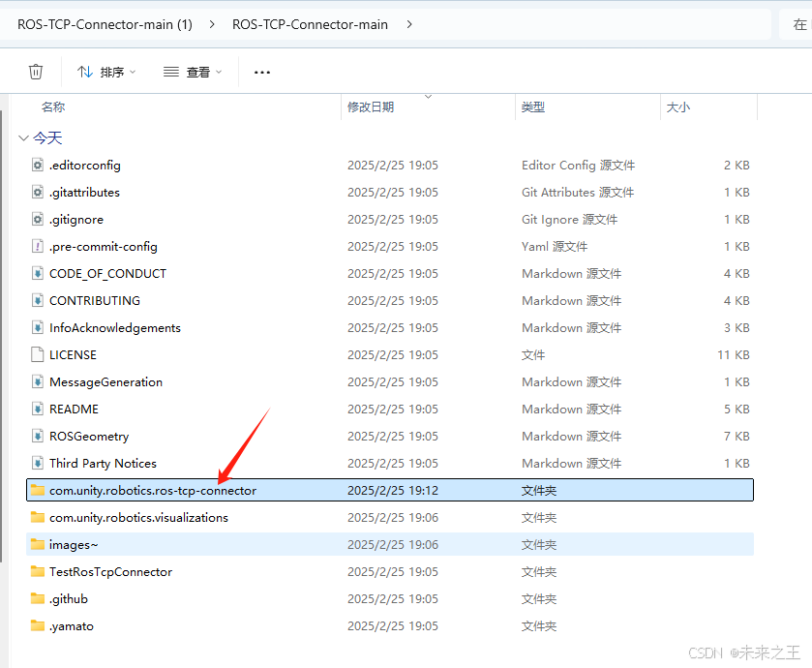Select the TestRosTcpConnector folder name
This screenshot has width=812, height=668.
(x=111, y=572)
